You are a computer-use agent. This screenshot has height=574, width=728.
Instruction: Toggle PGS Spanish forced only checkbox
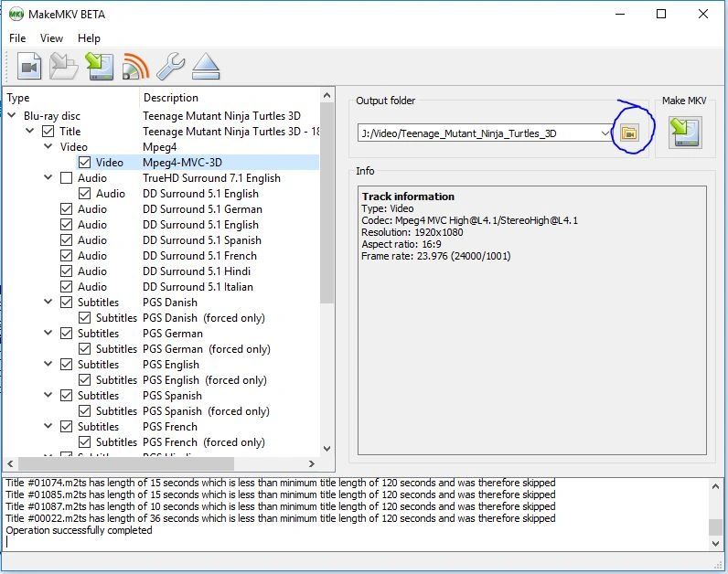84,411
